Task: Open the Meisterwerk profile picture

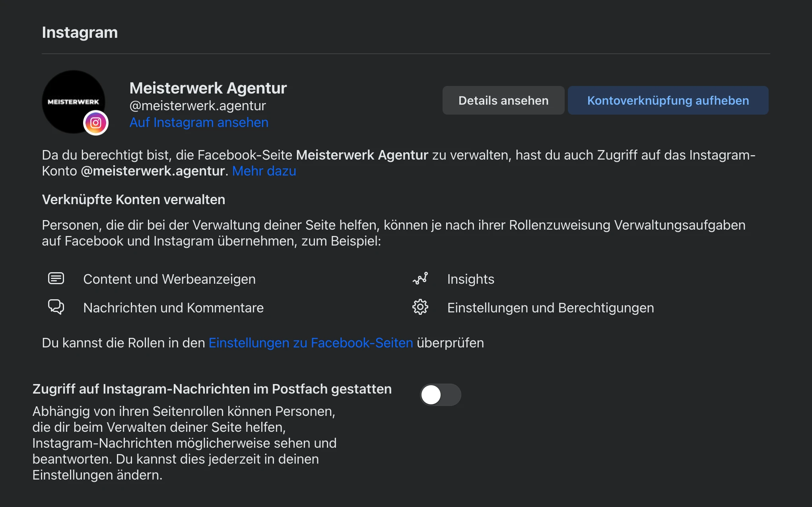Action: [74, 102]
